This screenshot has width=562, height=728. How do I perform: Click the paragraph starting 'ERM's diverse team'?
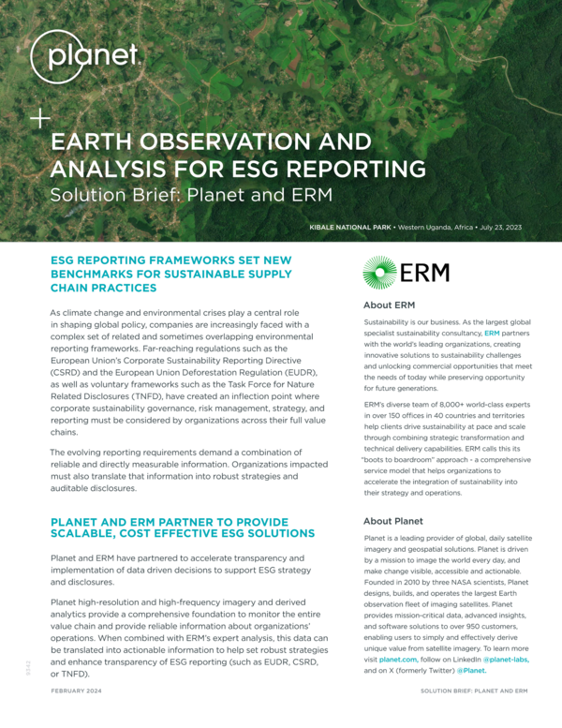447,449
